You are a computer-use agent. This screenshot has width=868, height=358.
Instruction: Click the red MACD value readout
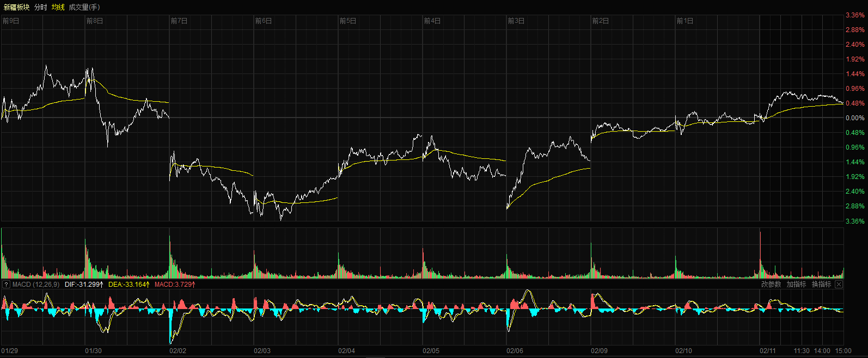pos(175,285)
